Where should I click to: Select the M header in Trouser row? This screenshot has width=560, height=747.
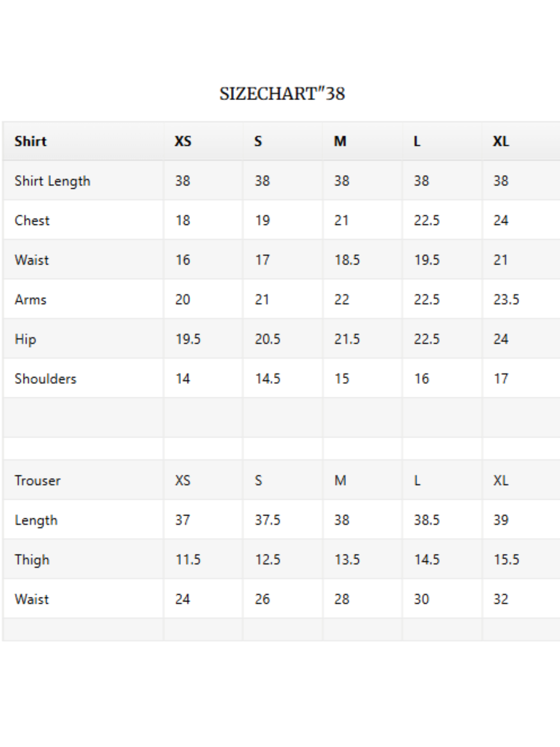[x=340, y=481]
